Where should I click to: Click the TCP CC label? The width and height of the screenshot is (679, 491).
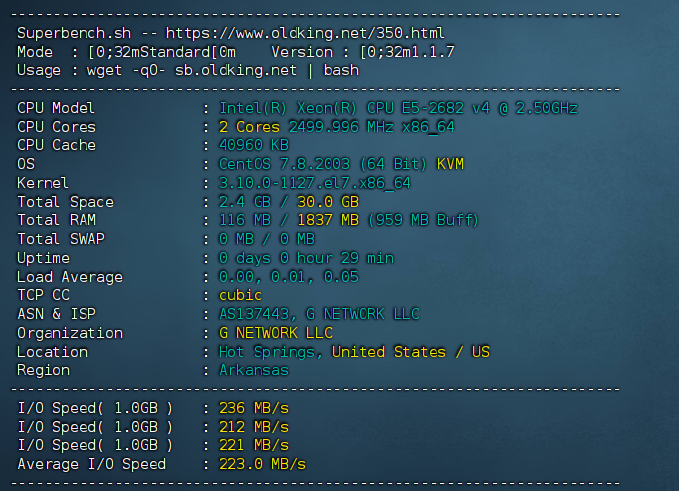point(43,295)
